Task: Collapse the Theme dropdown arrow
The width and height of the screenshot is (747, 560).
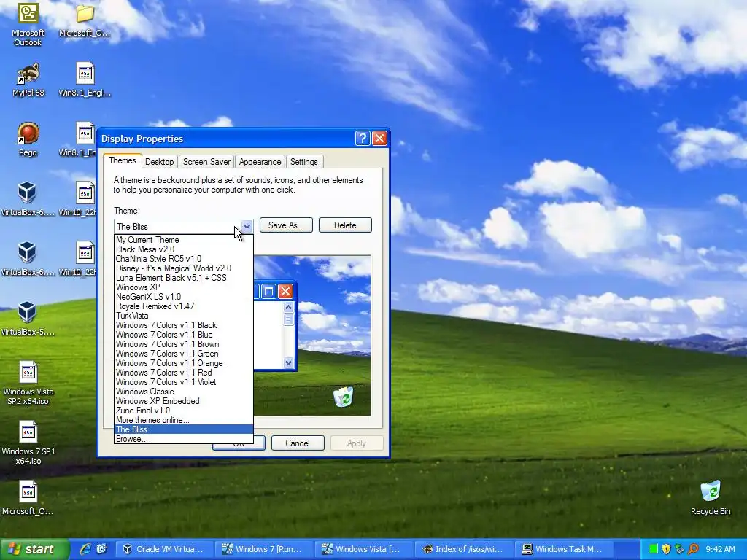Action: 247,226
